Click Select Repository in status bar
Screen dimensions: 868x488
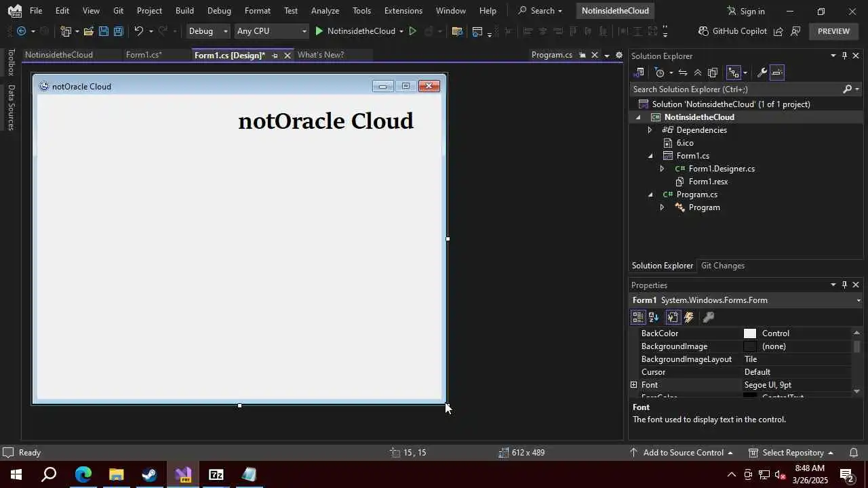[x=792, y=453]
